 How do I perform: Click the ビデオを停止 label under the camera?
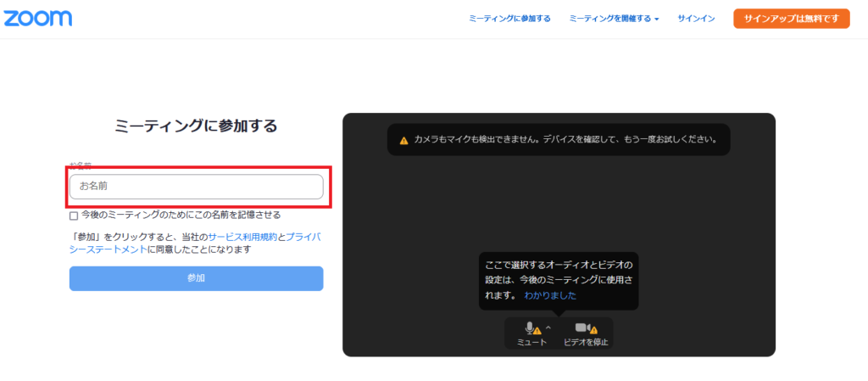click(587, 343)
